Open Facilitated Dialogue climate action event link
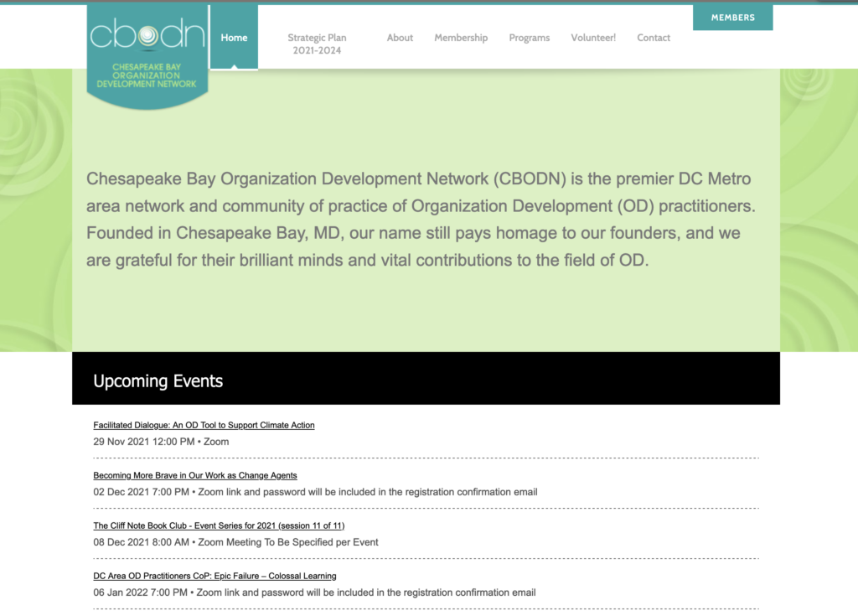858x616 pixels. [204, 425]
